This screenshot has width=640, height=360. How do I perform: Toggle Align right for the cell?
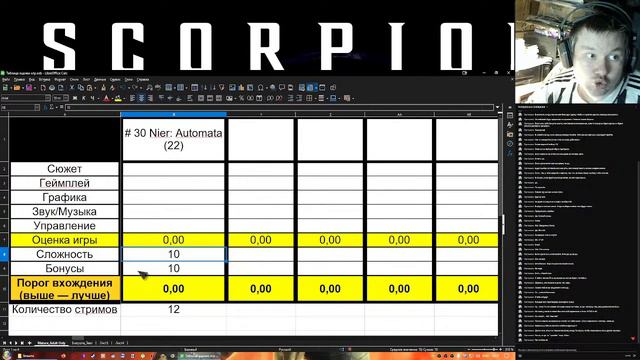(x=151, y=98)
